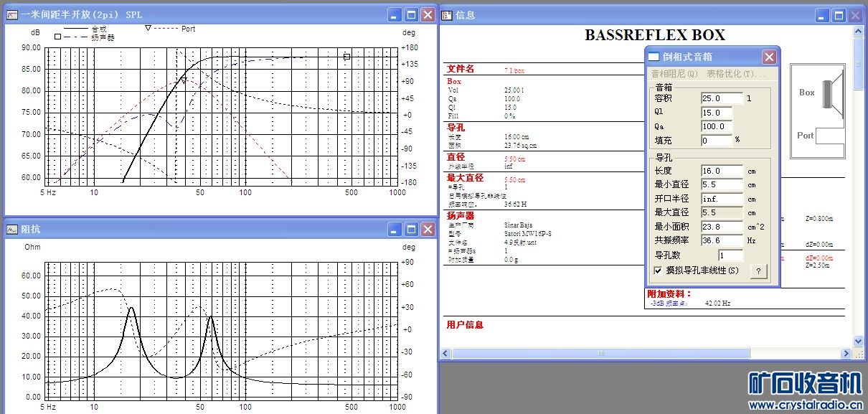Click the 导孔数 port count field
Image resolution: width=868 pixels, height=414 pixels.
(x=730, y=255)
